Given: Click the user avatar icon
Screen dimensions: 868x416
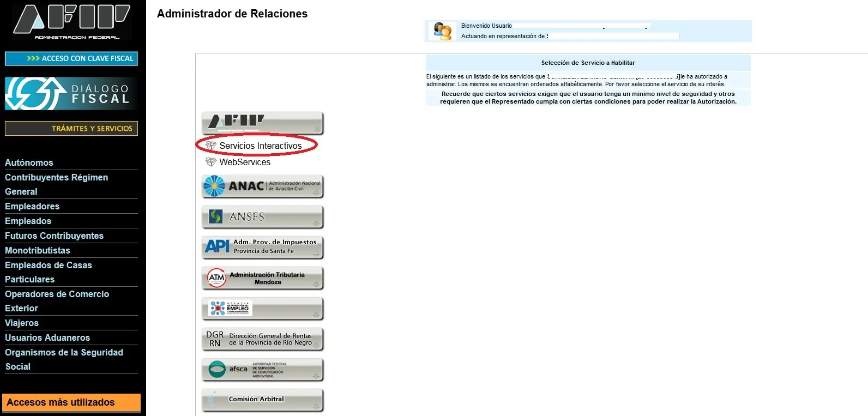Looking at the screenshot, I should [442, 31].
